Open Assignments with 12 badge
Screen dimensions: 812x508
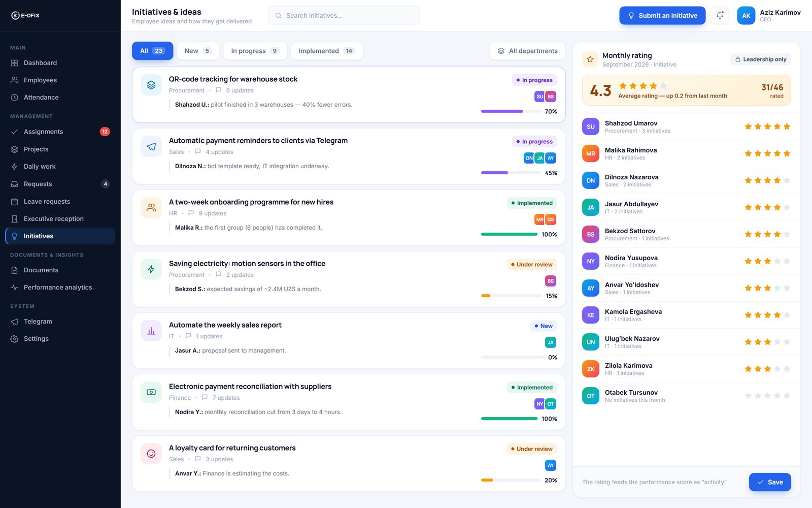(x=60, y=132)
